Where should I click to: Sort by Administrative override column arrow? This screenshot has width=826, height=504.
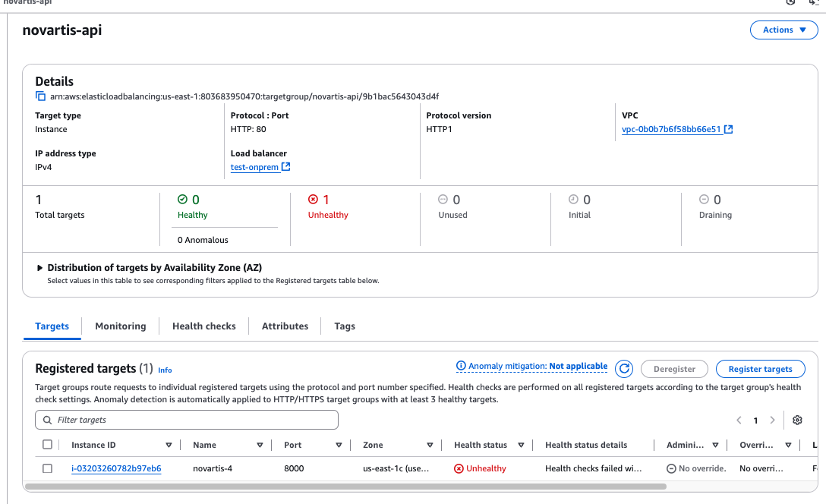click(x=715, y=445)
